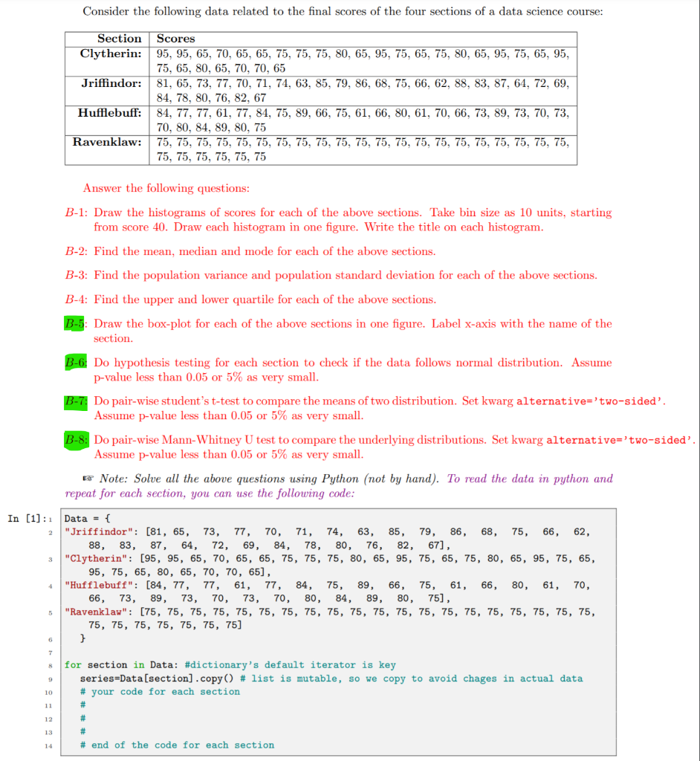Click the "Jriffindor" key in code
The image size is (700, 761).
tap(99, 532)
